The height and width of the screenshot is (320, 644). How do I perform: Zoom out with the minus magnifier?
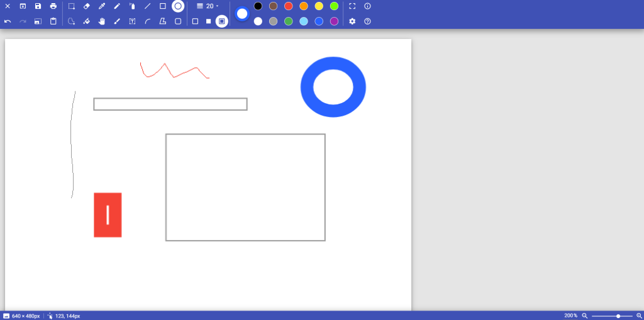[x=584, y=316]
